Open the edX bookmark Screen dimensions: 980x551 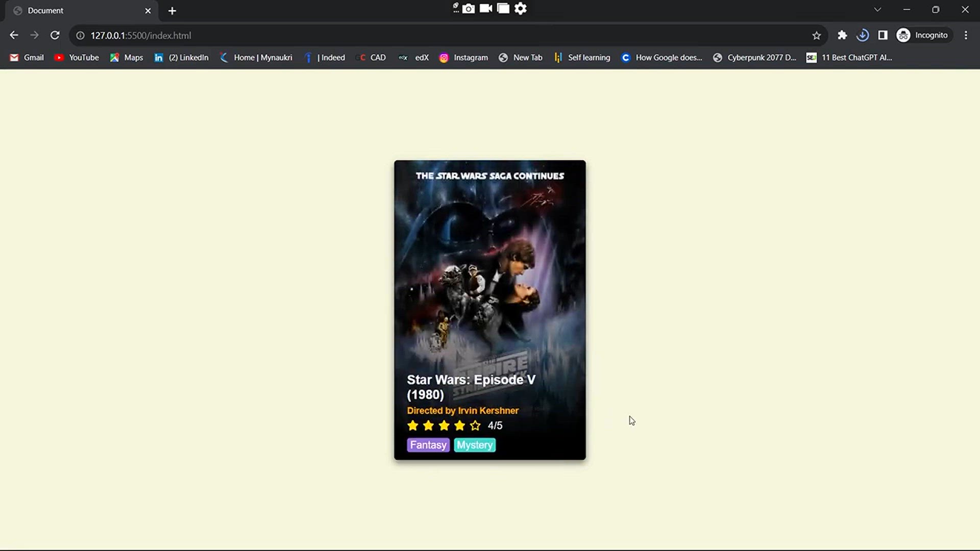(414, 58)
